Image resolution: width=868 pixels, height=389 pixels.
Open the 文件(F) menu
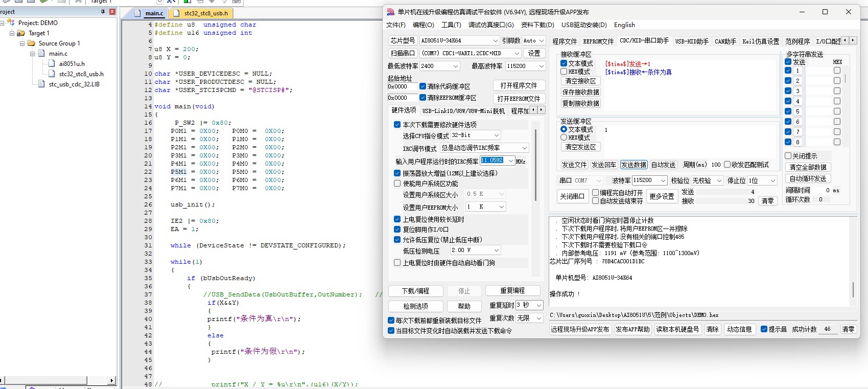[396, 25]
